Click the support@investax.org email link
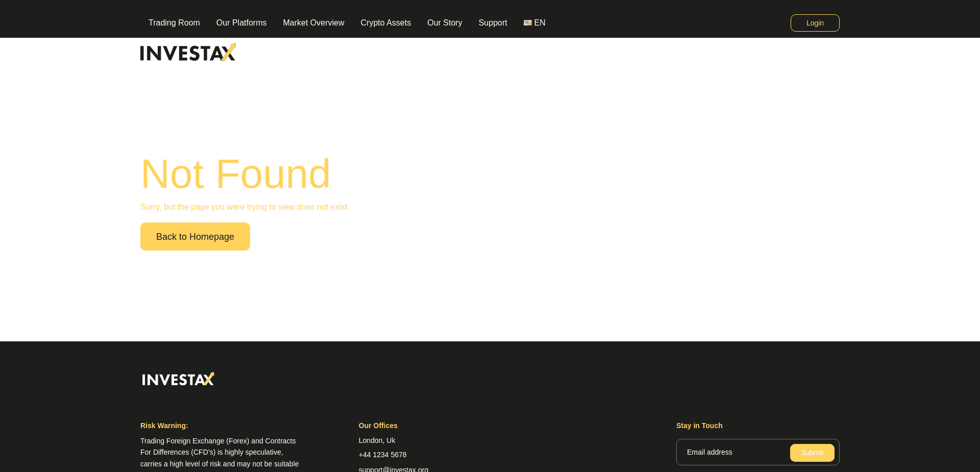 point(393,469)
